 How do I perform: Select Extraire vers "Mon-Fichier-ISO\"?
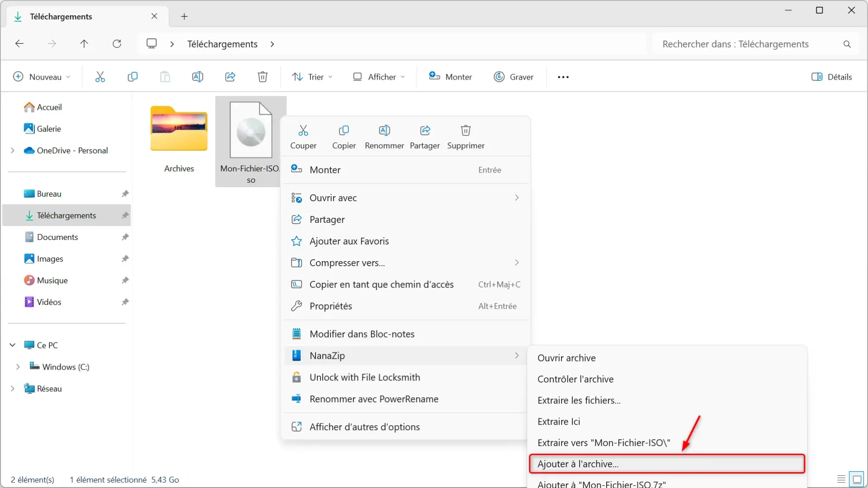(667, 443)
